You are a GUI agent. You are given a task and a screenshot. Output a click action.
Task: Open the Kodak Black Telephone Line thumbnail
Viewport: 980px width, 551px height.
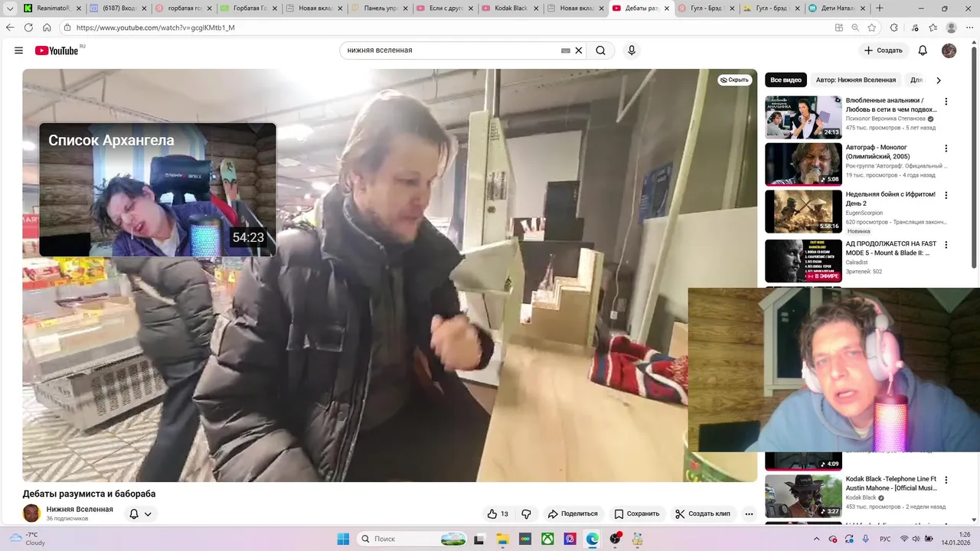(x=803, y=495)
